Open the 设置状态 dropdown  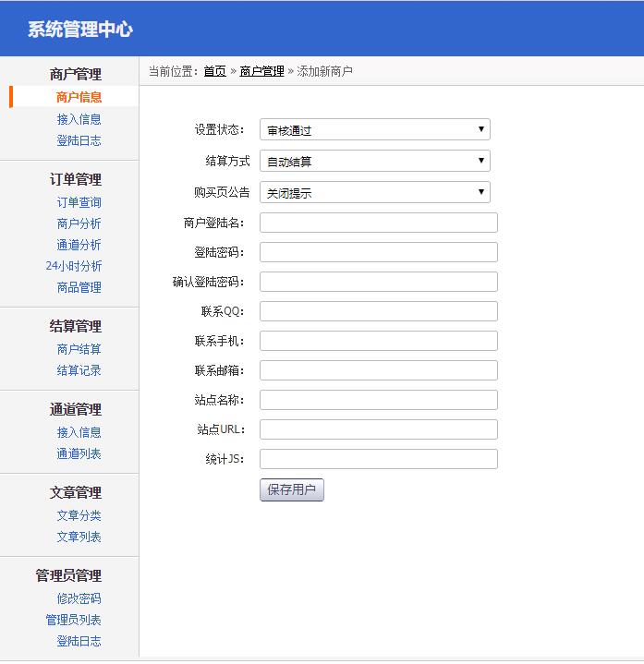374,130
